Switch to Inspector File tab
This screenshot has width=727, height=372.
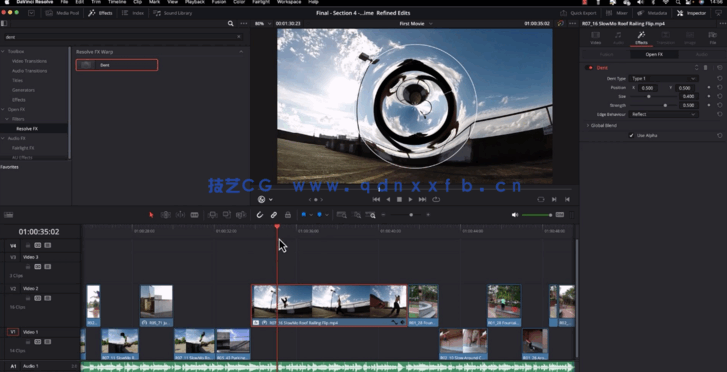pos(713,38)
